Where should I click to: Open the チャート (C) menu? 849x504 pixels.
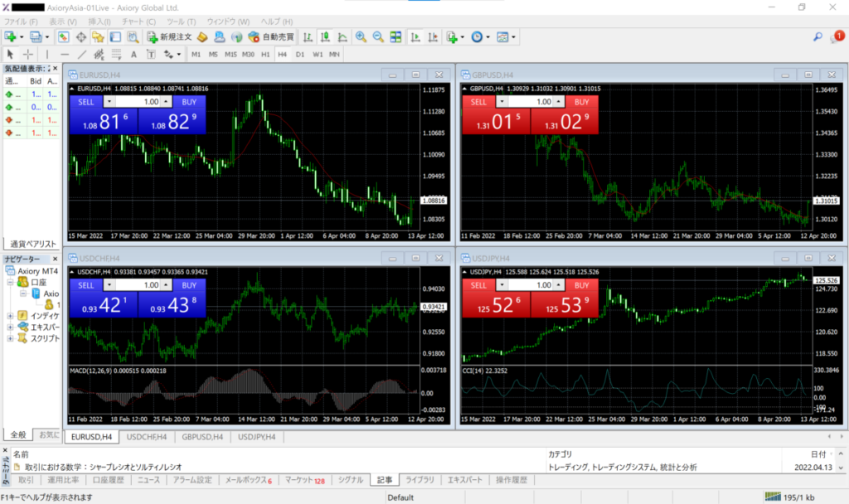(x=138, y=22)
